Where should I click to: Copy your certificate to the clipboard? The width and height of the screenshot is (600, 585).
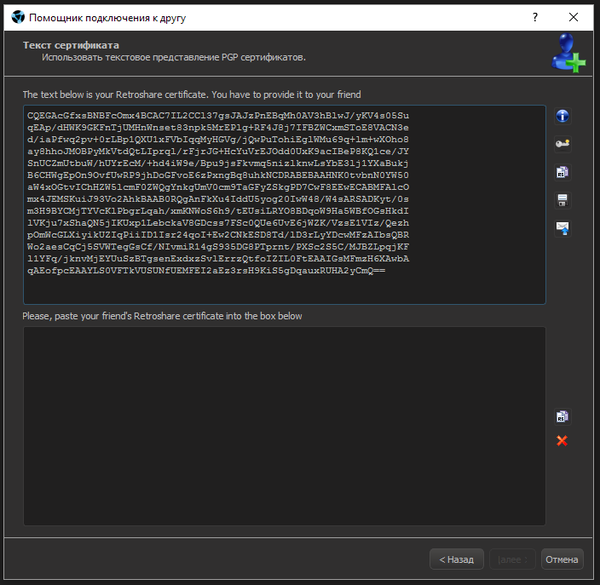(562, 172)
